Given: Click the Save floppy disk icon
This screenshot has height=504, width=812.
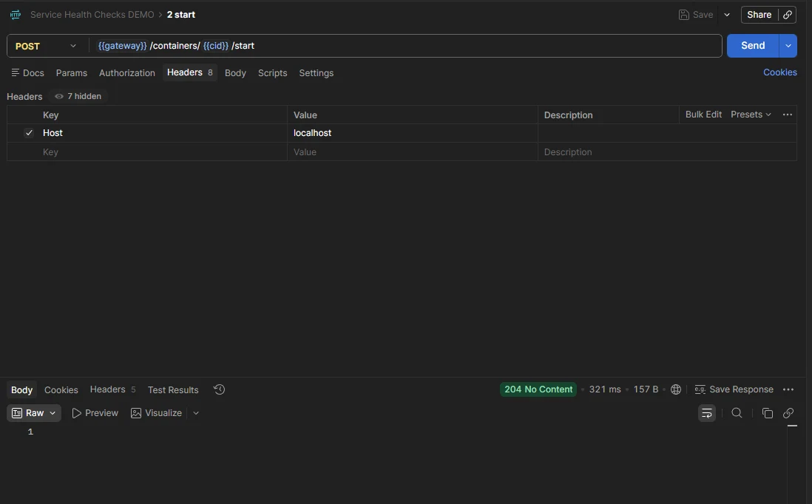Looking at the screenshot, I should click(683, 15).
